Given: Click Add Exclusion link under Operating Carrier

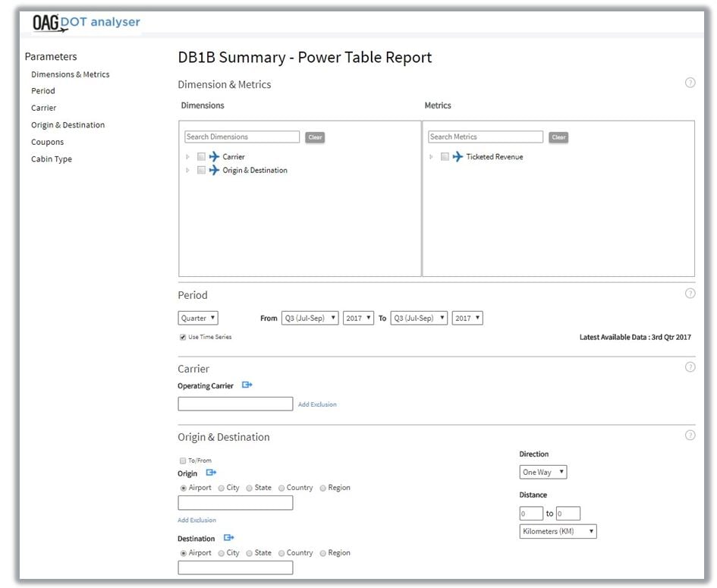Looking at the screenshot, I should [317, 404].
